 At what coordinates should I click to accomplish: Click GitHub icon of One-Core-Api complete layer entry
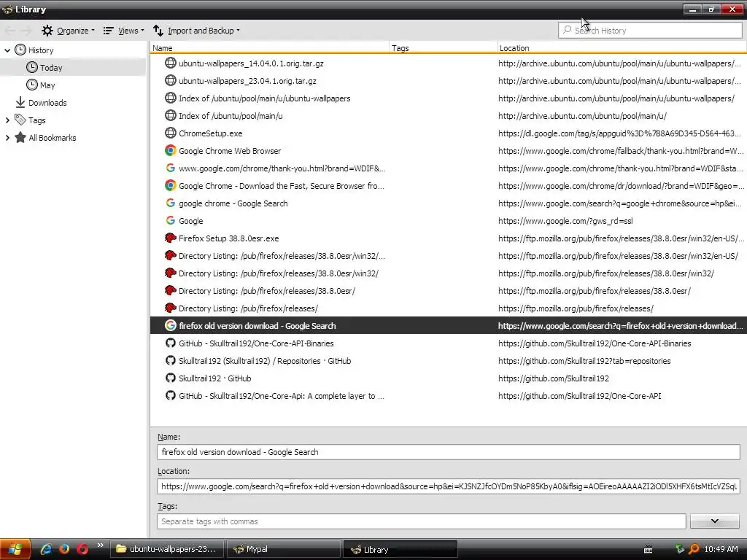(170, 396)
